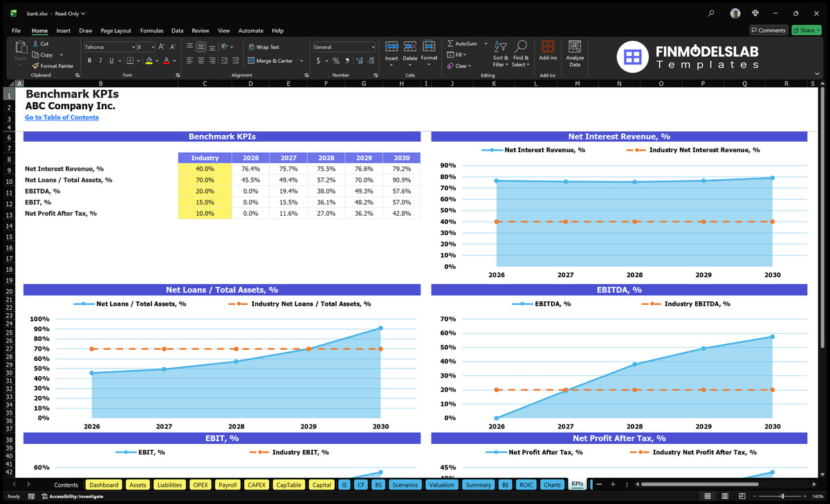The width and height of the screenshot is (830, 504).
Task: Click Analyze Data
Action: [x=575, y=53]
